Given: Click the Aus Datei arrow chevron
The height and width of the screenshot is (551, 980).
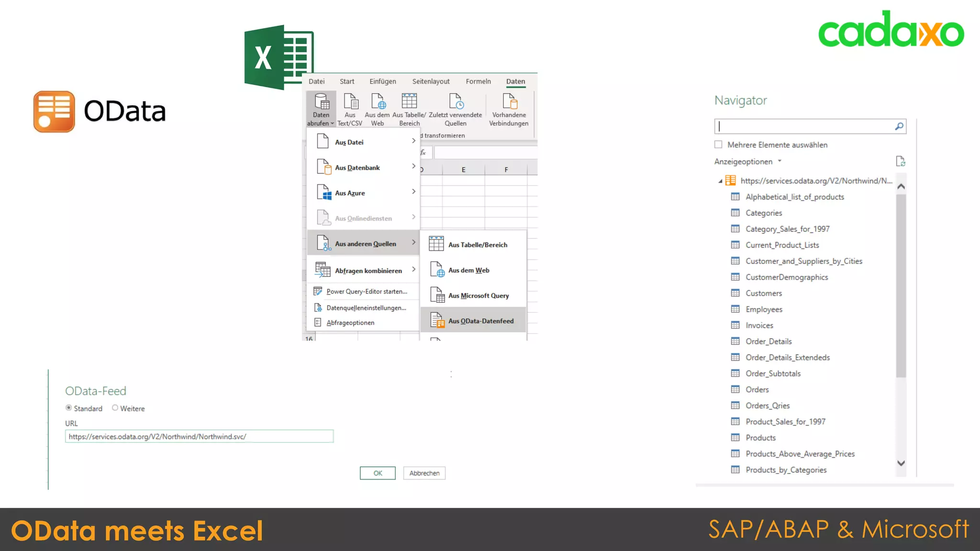Looking at the screenshot, I should [x=413, y=141].
